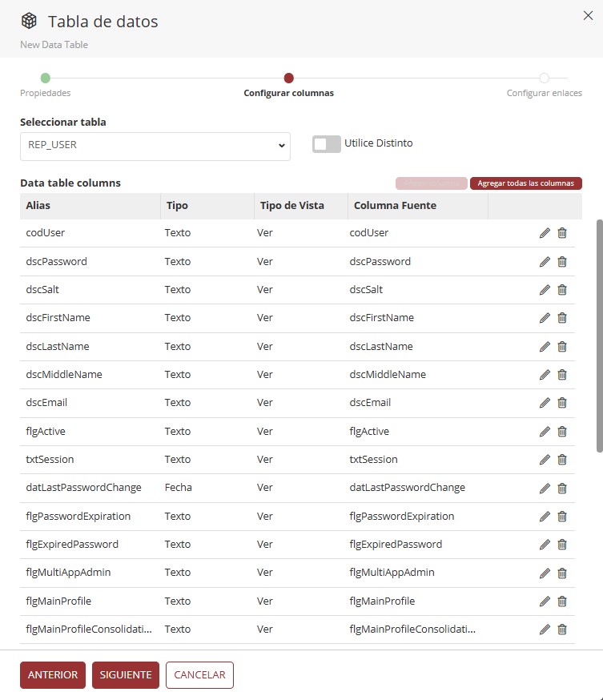Go back with the ANTERIOR button

[x=53, y=675]
